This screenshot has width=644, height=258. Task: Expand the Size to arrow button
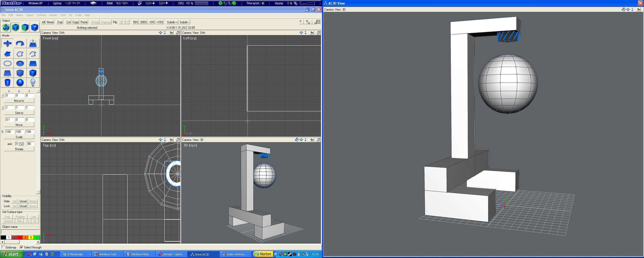tap(3, 108)
